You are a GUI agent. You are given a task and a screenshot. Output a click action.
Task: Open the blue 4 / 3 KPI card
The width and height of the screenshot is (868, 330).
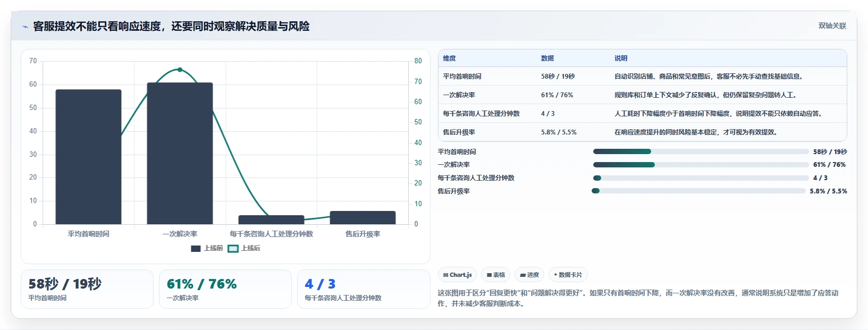pos(364,289)
